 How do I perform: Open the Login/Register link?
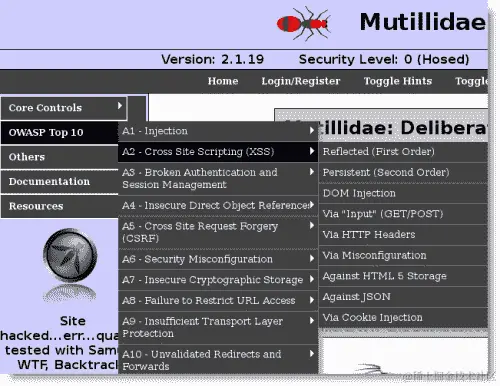point(301,81)
